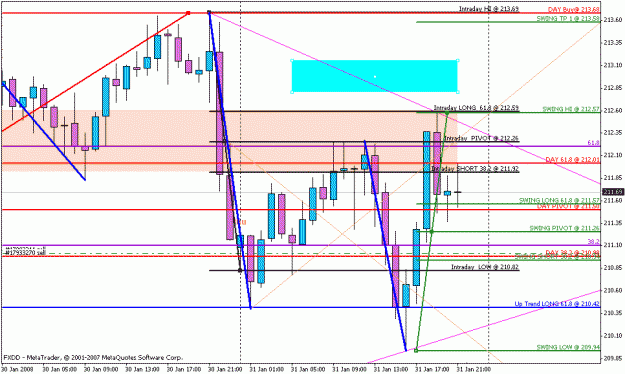This screenshot has height=374, width=625.
Task: Click the 'DAY 61.8 @ 212.01' red label
Action: point(572,159)
